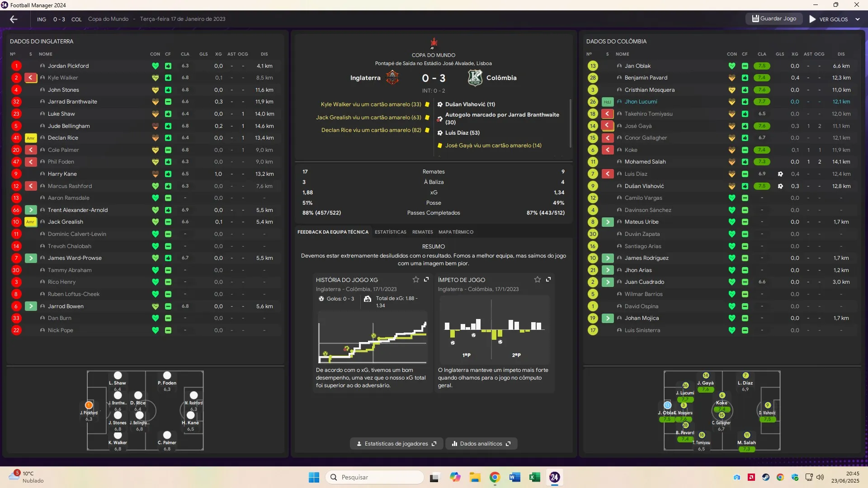Click Johan Mojica substituted-on icon

point(607,318)
